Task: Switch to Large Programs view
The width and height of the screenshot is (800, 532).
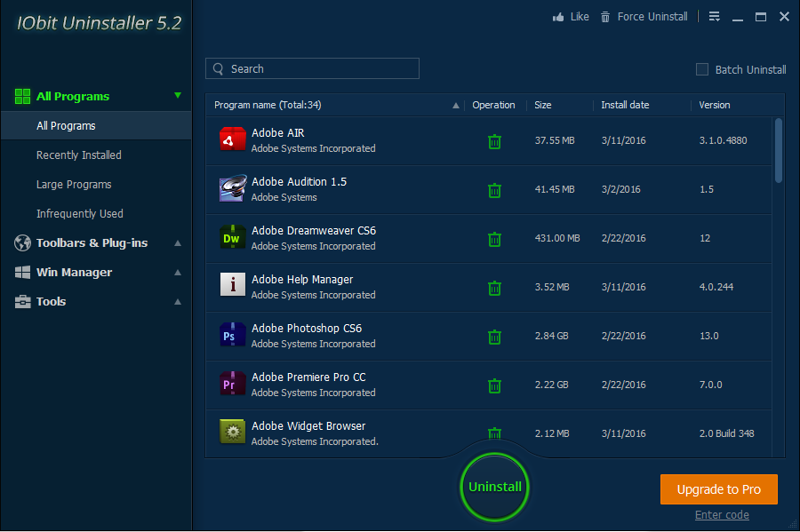Action: (x=74, y=185)
